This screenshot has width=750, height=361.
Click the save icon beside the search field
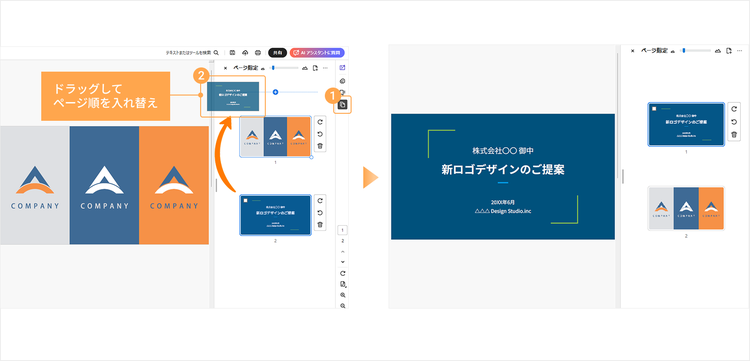click(x=232, y=53)
